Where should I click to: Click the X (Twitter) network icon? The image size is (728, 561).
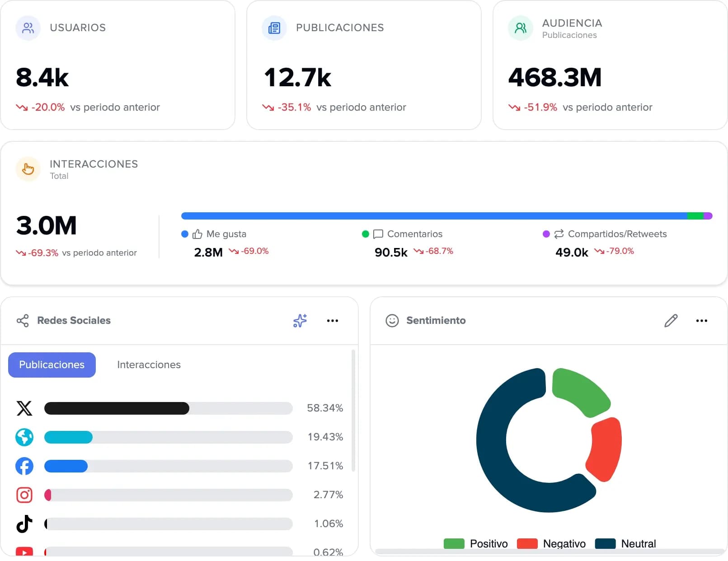(x=24, y=408)
